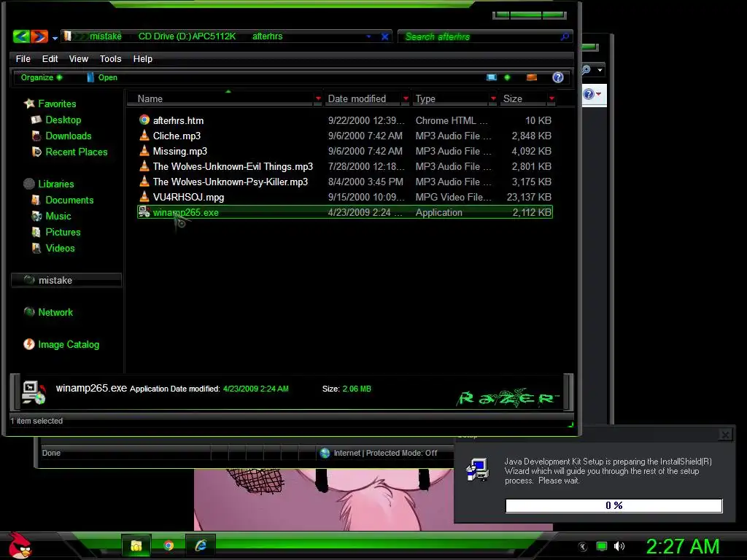
Task: Go back with the green back arrow
Action: click(x=21, y=36)
